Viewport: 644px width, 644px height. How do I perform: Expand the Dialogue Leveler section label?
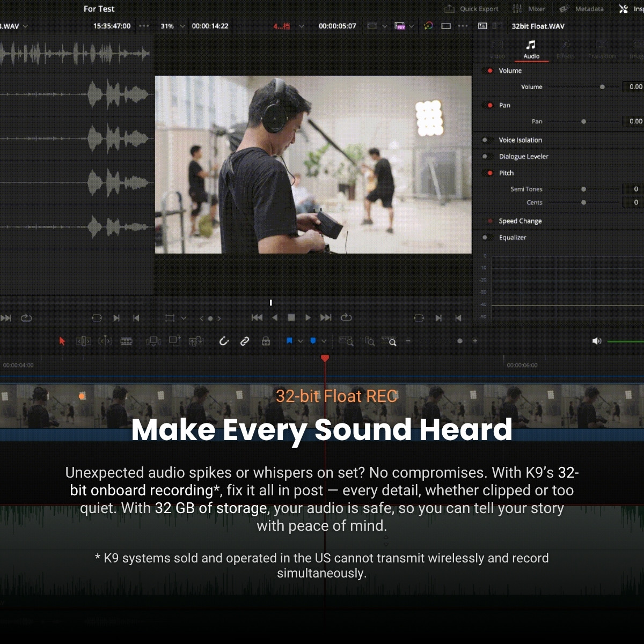pyautogui.click(x=524, y=157)
